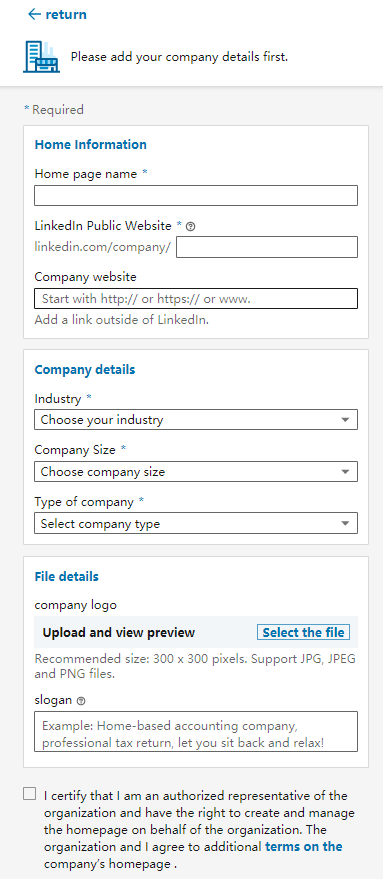The height and width of the screenshot is (879, 383).
Task: Check the authorized representative certification checkbox
Action: [30, 793]
